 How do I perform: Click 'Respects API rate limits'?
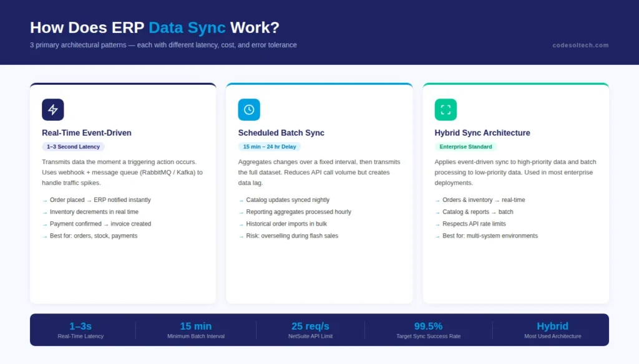474,224
